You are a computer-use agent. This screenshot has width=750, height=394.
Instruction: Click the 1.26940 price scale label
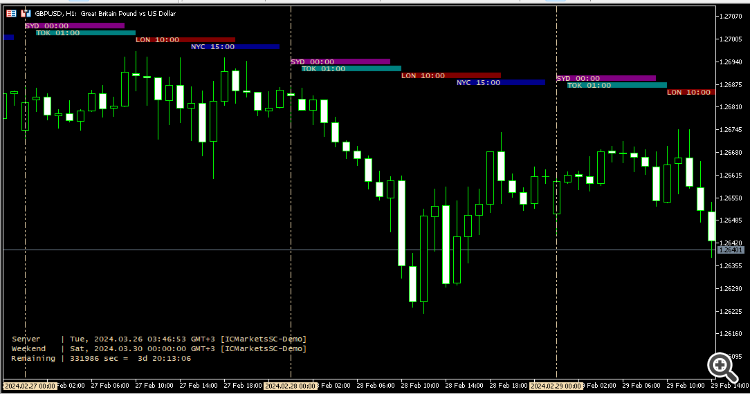730,62
